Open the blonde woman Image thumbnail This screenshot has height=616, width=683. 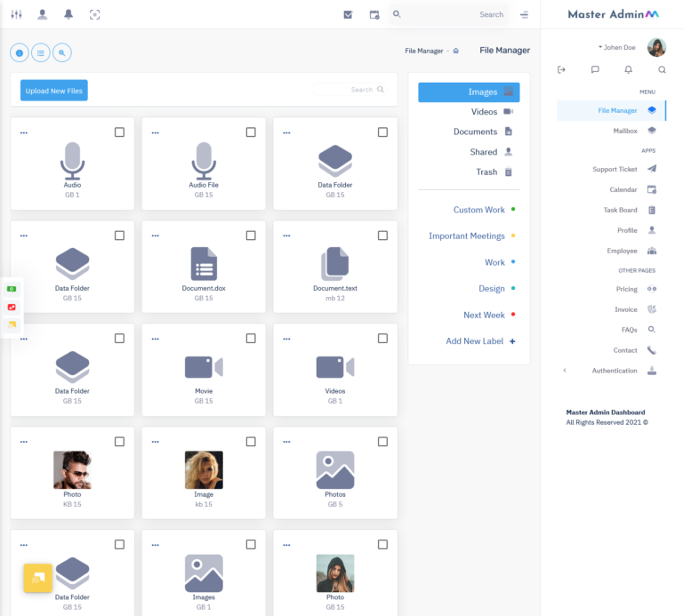[204, 469]
